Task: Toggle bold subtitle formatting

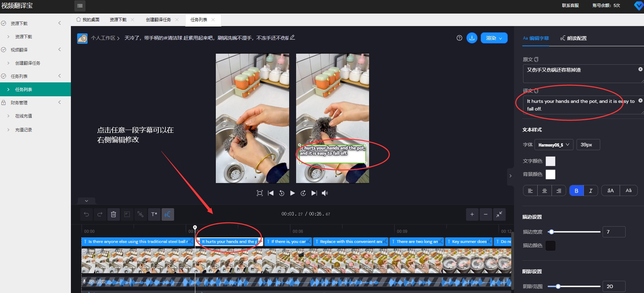Action: tap(576, 190)
